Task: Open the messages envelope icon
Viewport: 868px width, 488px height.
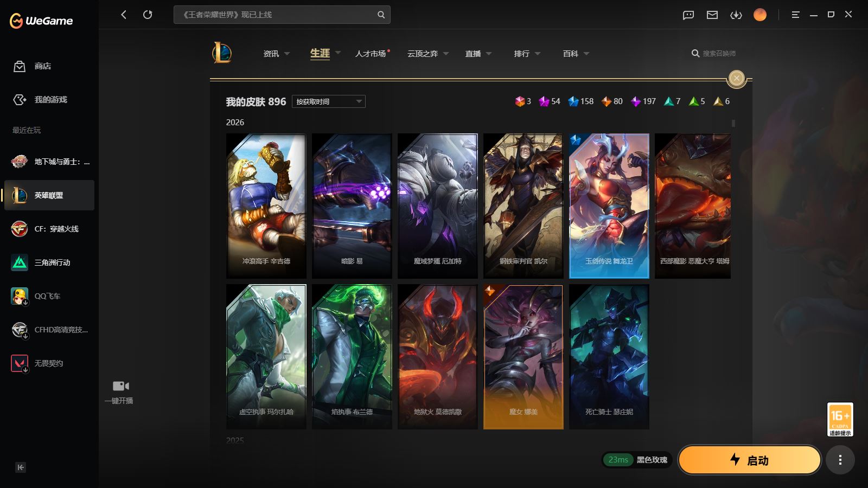Action: 712,15
